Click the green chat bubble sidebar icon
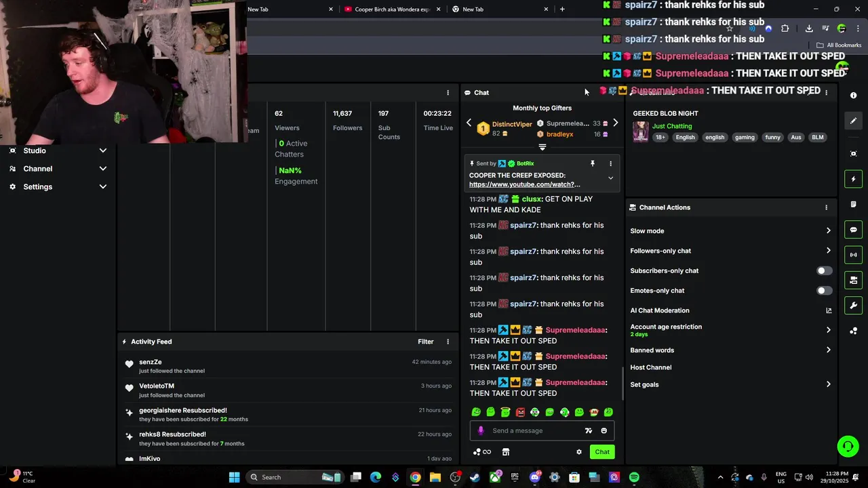Viewport: 868px width, 488px height. pyautogui.click(x=853, y=230)
